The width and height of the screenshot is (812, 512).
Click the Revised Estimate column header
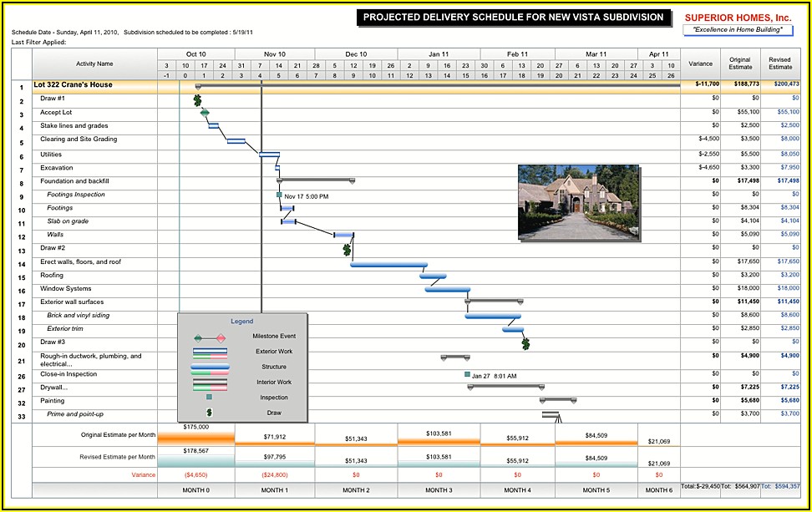(x=780, y=63)
